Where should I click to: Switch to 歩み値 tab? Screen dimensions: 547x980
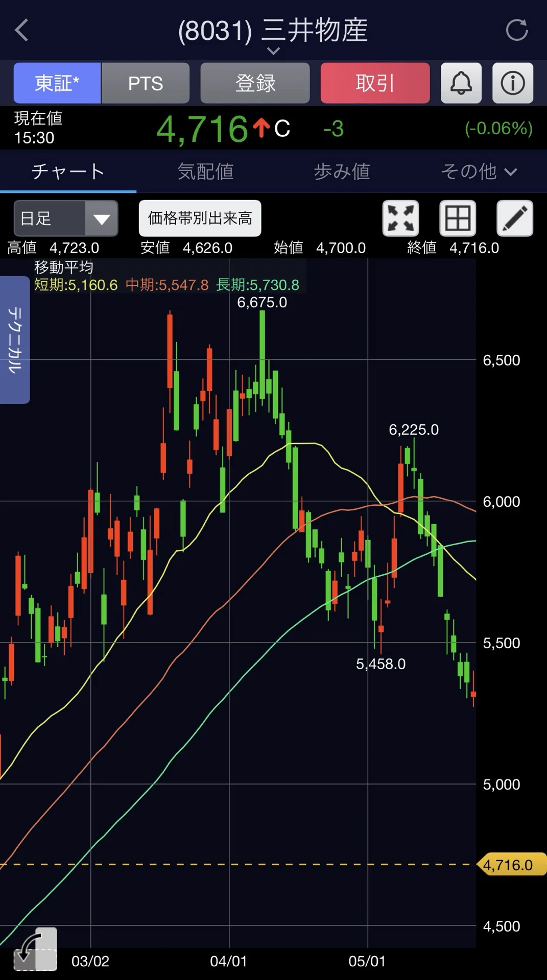[342, 171]
